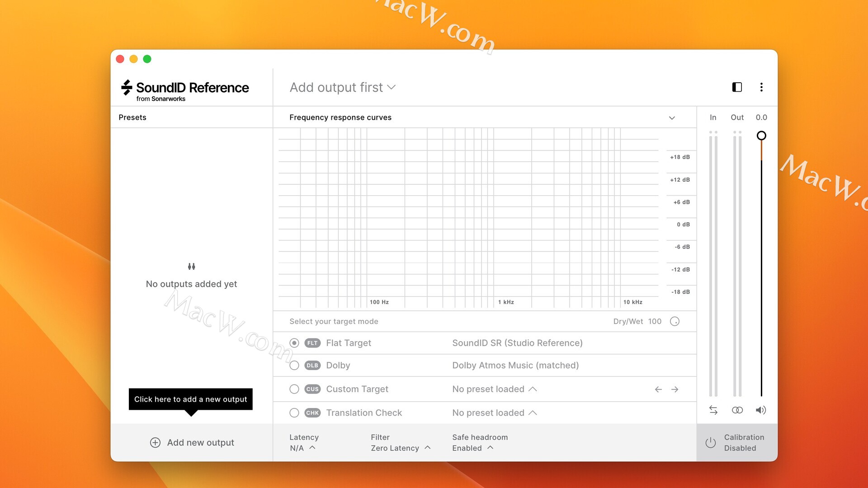
Task: Click the CHK badge icon
Action: click(x=312, y=413)
